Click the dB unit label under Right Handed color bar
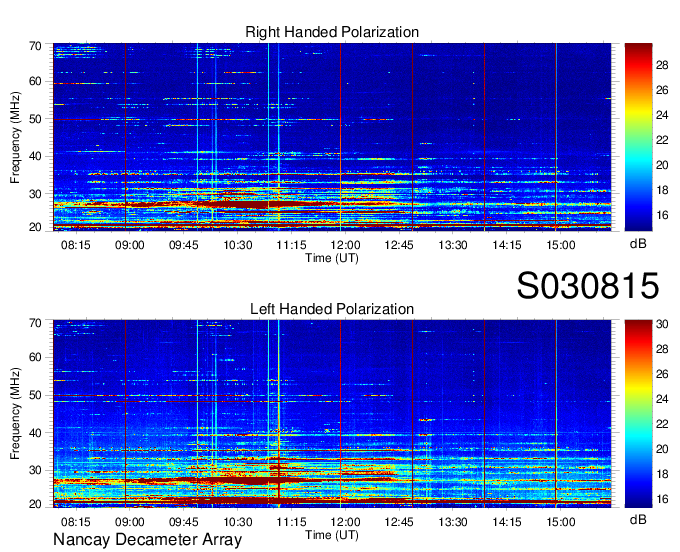The width and height of the screenshot is (680, 552). 638,244
